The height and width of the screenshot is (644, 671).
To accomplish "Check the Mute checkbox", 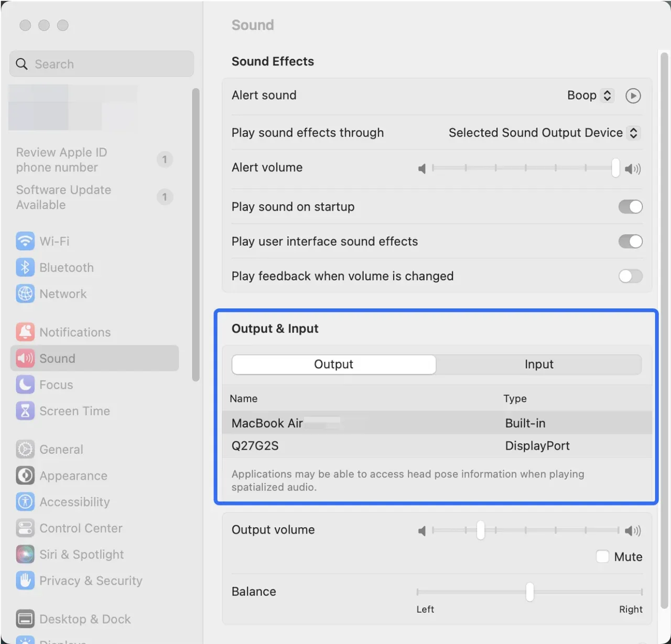I will pyautogui.click(x=603, y=556).
